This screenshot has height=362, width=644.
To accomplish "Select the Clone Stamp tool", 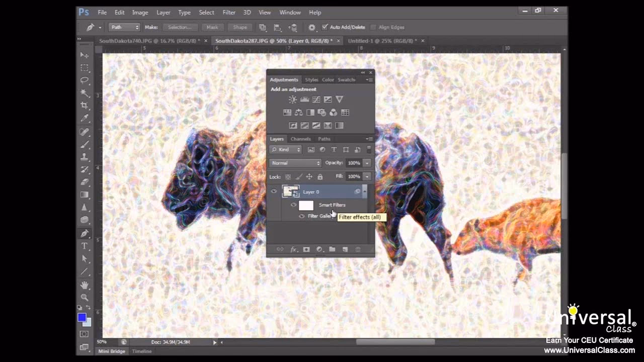I will 85,156.
